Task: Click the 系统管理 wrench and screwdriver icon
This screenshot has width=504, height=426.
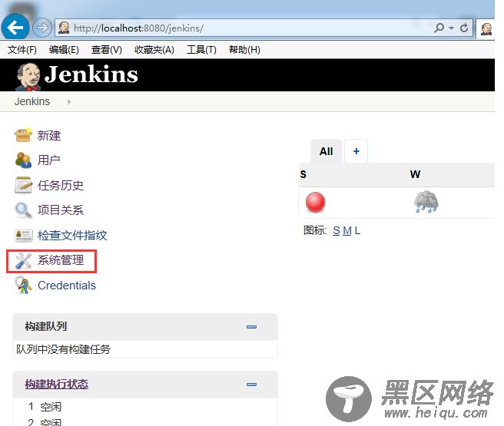Action: point(23,261)
